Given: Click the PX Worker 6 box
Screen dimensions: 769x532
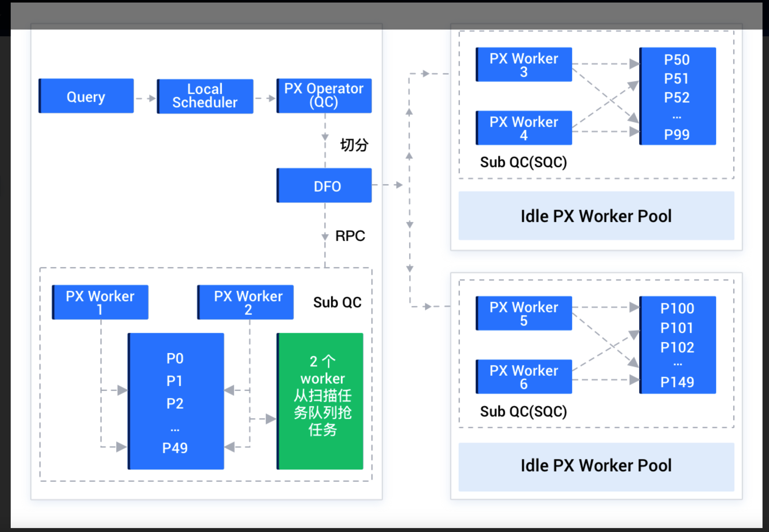Looking at the screenshot, I should click(x=524, y=377).
